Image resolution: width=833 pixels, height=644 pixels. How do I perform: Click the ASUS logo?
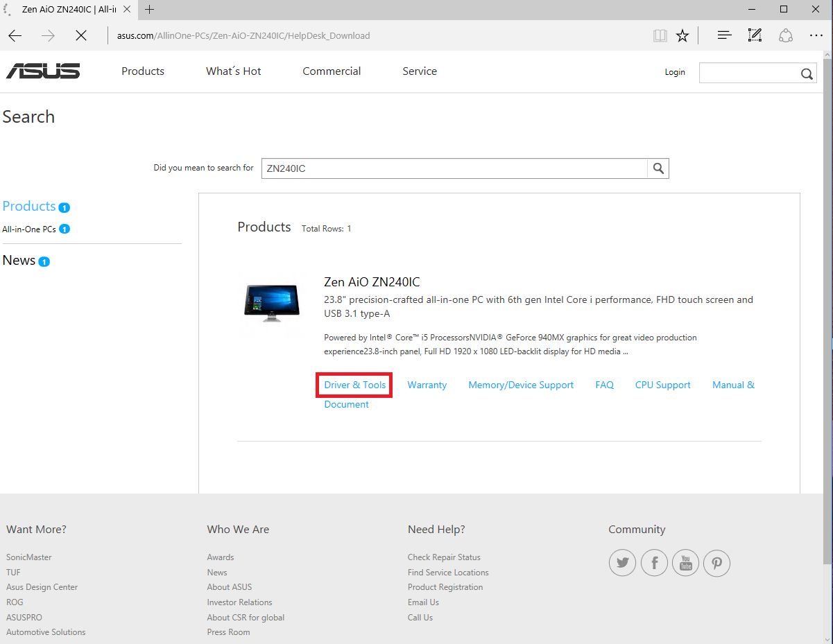point(43,71)
